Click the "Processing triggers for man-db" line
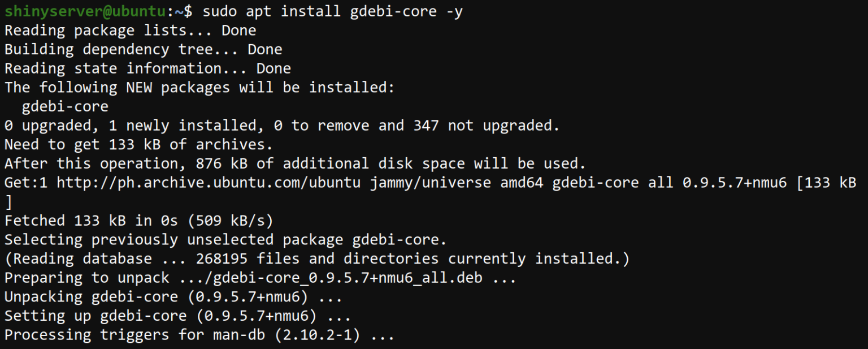Image resolution: width=868 pixels, height=349 pixels. tap(199, 335)
